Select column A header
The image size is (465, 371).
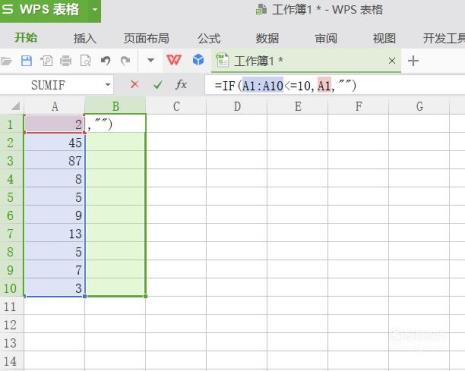point(55,106)
